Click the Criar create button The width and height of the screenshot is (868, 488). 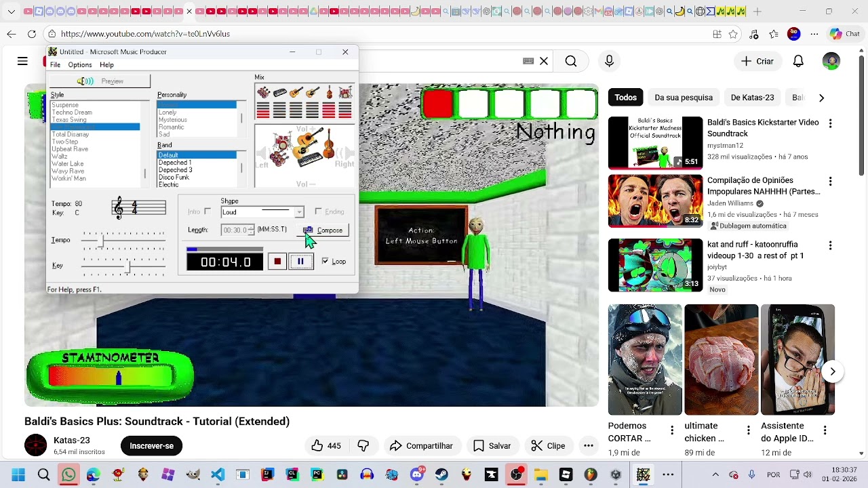tap(757, 62)
